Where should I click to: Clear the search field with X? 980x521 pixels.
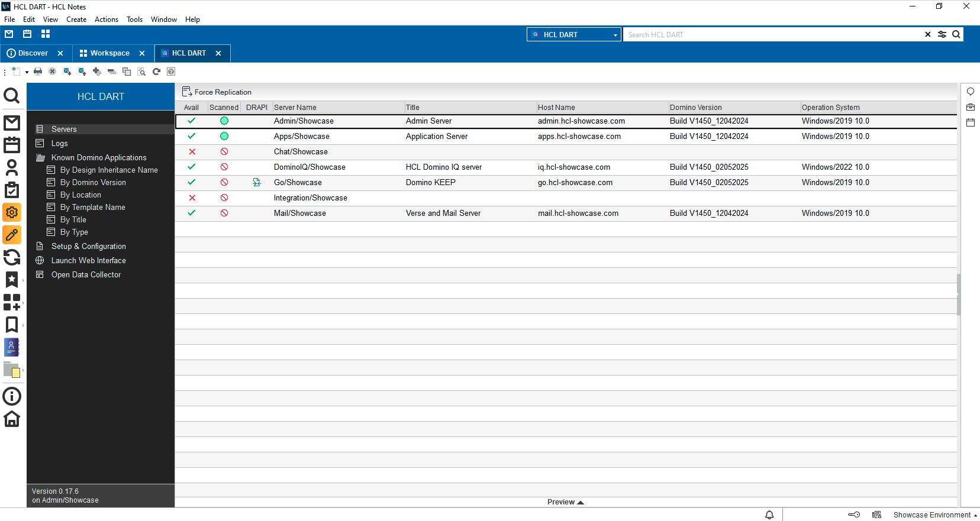tap(928, 34)
